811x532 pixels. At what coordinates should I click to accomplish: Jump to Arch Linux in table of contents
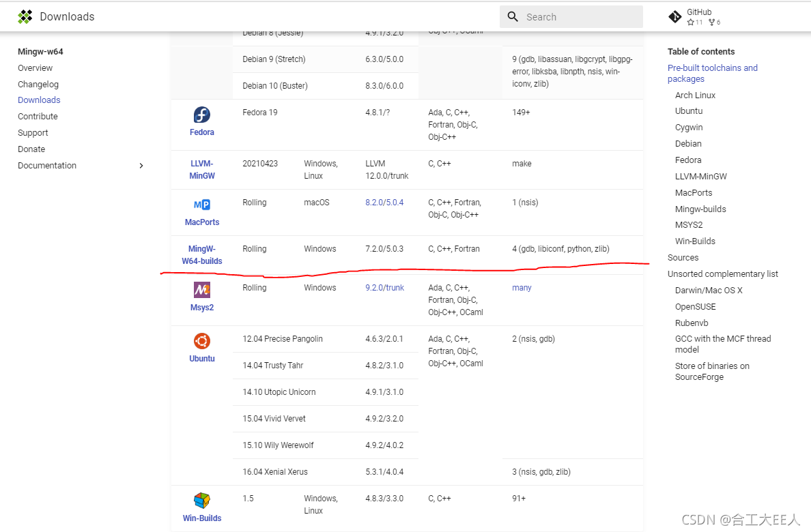point(695,95)
